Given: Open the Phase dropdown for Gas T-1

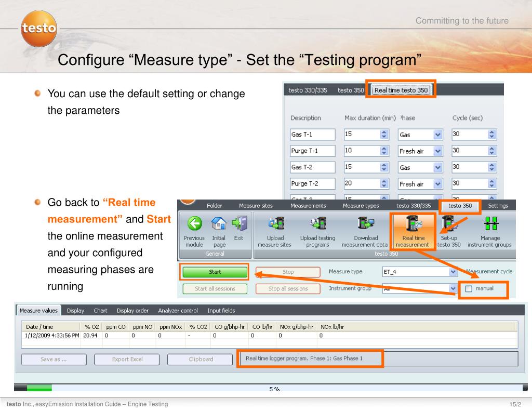Looking at the screenshot, I should [438, 135].
